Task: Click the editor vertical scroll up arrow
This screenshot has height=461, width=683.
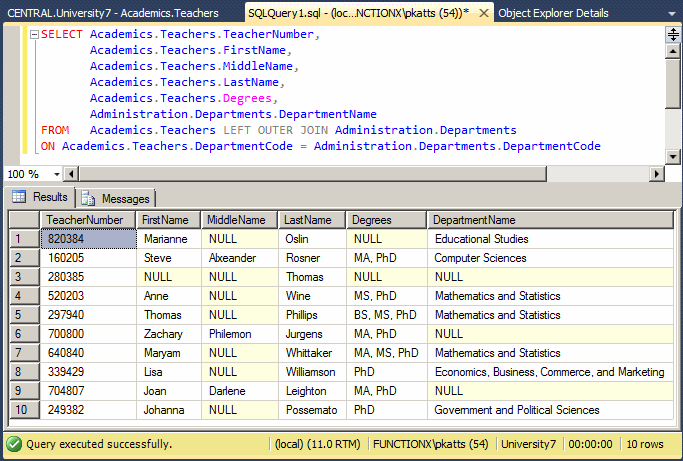Action: pos(673,51)
